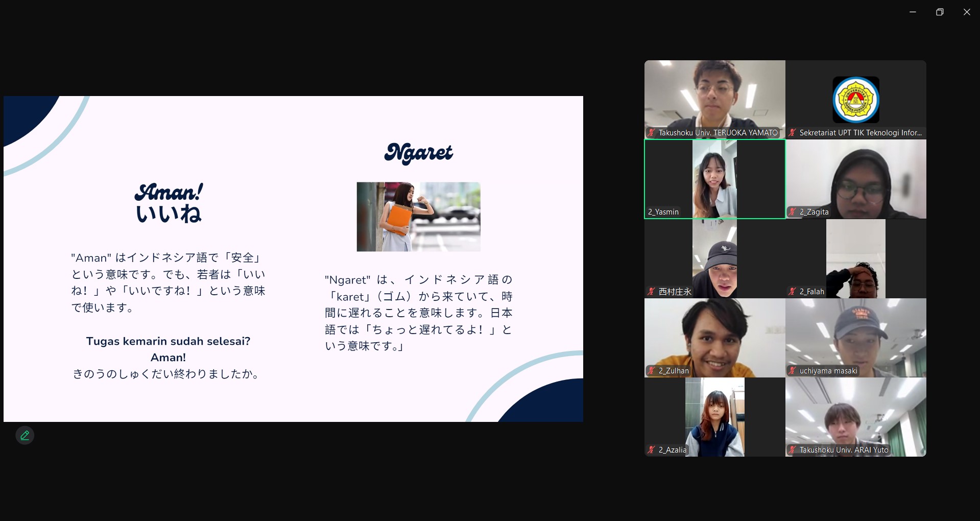
Task: Click muted mic icon on ARAI Yuto tile
Action: [792, 450]
